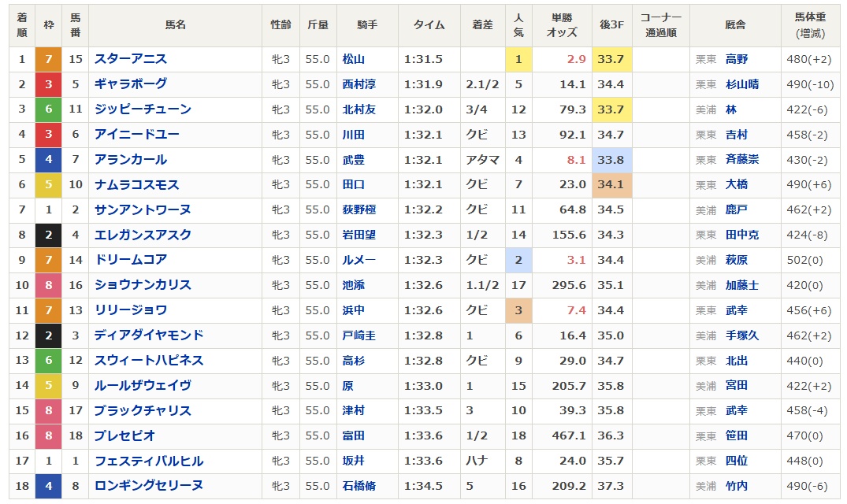This screenshot has width=847, height=504.
Task: Click trainer link 斉藤崇
Action: [x=742, y=160]
